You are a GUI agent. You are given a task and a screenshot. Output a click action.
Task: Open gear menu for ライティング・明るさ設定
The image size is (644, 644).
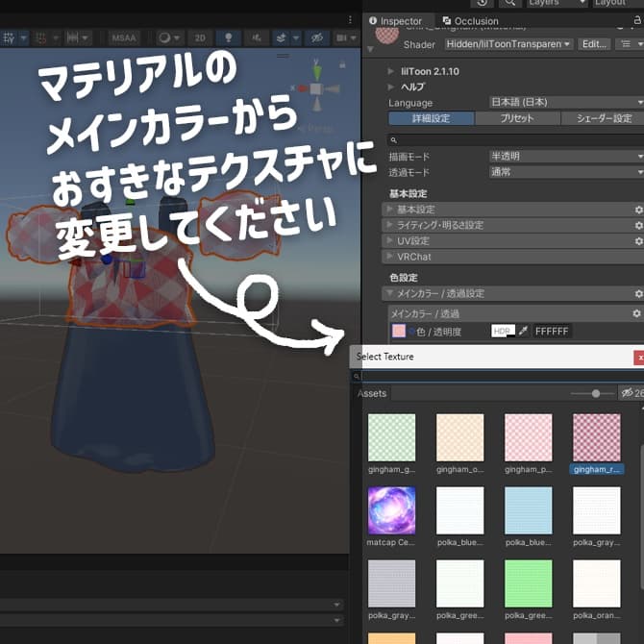[x=638, y=225]
